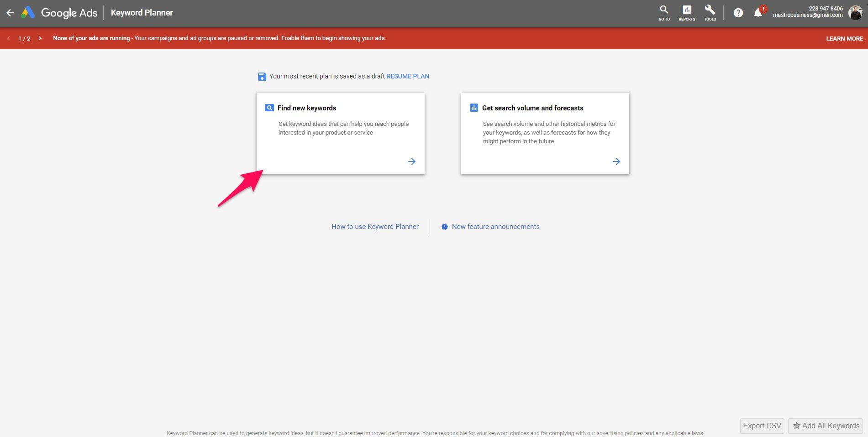Click 'Get keyword ideas' card description
868x437 pixels.
343,128
